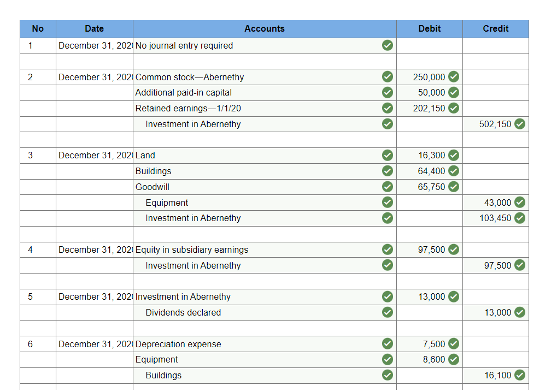Click the Date column header
Screen dimensions: 557x392
coord(94,29)
